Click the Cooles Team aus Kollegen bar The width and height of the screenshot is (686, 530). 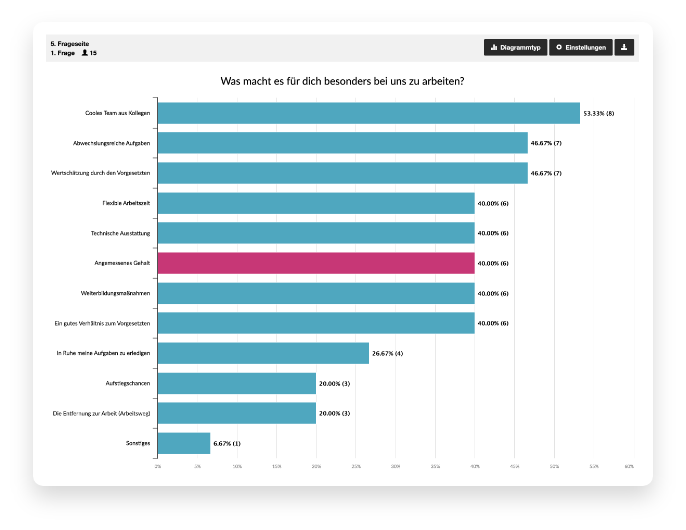click(x=369, y=113)
